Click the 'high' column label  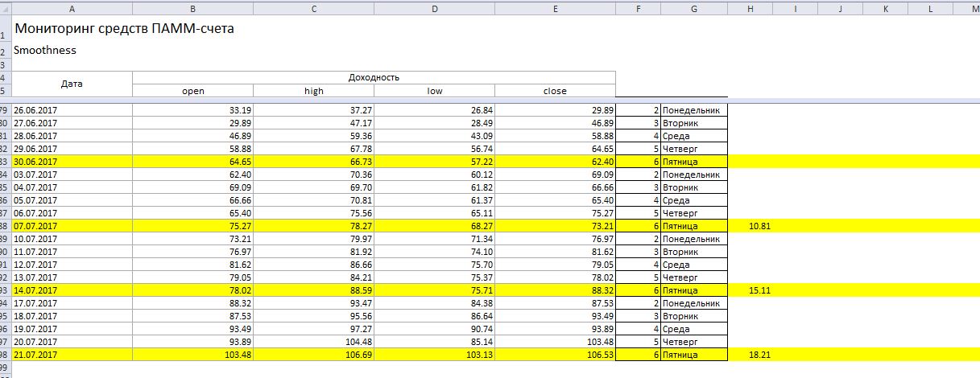coord(314,91)
